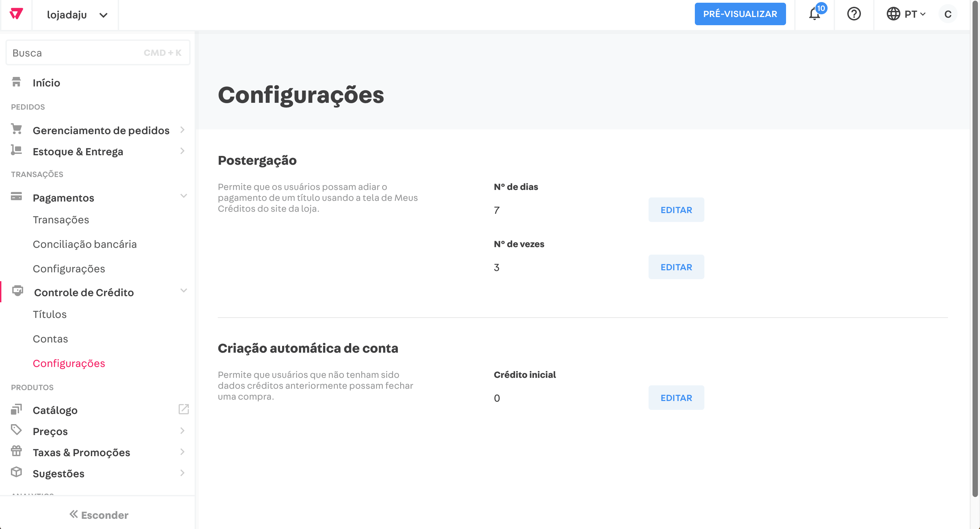Open the Contas menu item
The height and width of the screenshot is (529, 980).
tap(50, 339)
